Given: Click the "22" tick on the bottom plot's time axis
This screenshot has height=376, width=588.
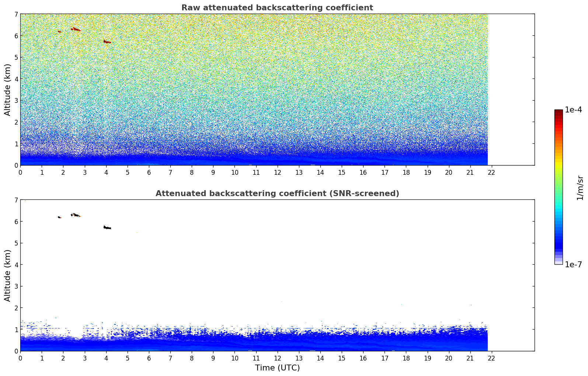Looking at the screenshot, I should 491,358.
